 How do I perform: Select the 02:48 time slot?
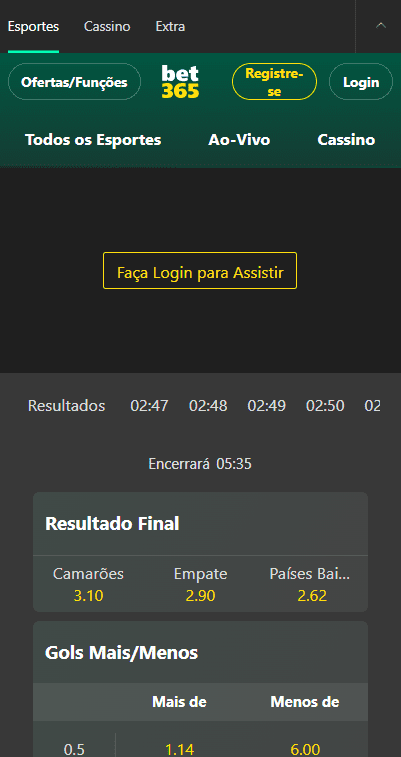208,406
